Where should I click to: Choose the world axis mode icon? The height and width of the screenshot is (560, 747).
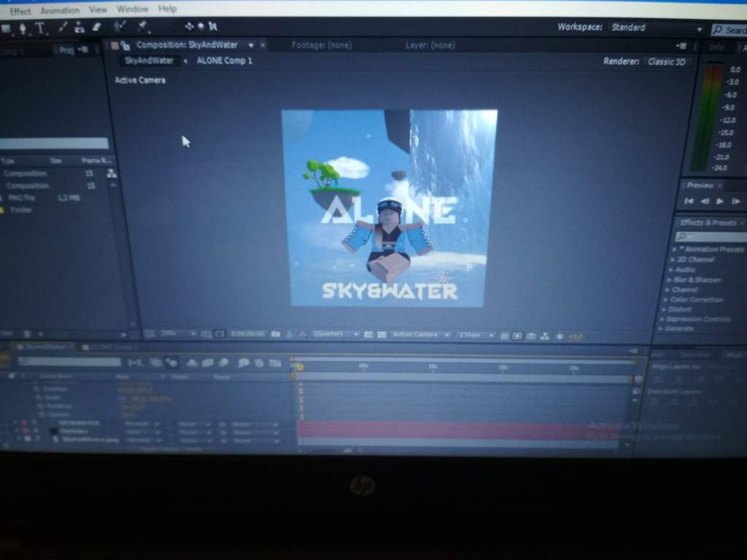(201, 26)
